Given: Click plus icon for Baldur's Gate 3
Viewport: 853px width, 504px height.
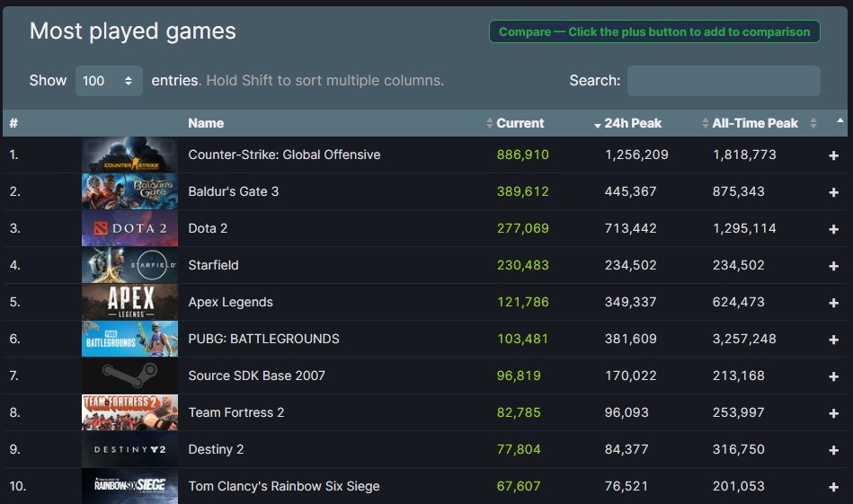Looking at the screenshot, I should (833, 192).
